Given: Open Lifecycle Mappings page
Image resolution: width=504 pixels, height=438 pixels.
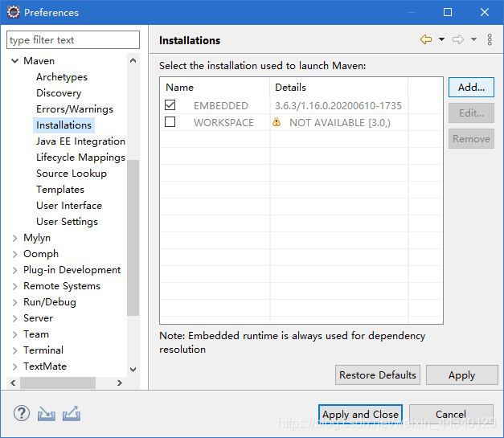Looking at the screenshot, I should pos(80,158).
